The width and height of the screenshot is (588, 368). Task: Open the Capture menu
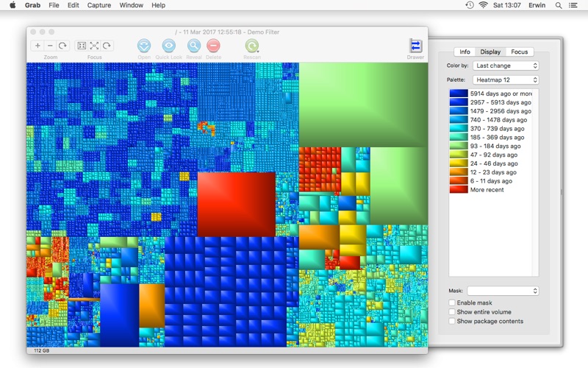click(x=99, y=5)
